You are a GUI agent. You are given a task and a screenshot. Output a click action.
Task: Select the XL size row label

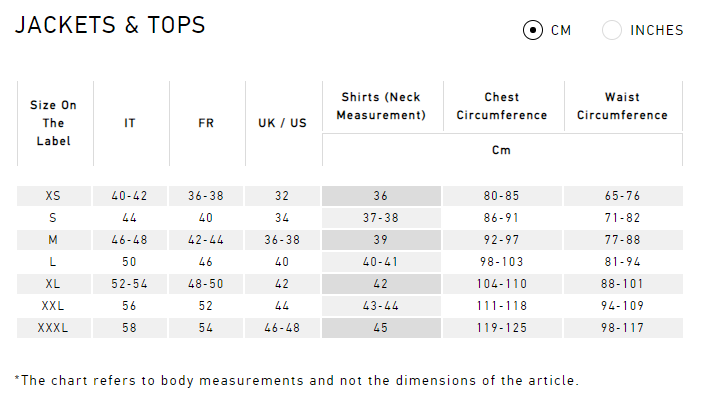pos(53,284)
